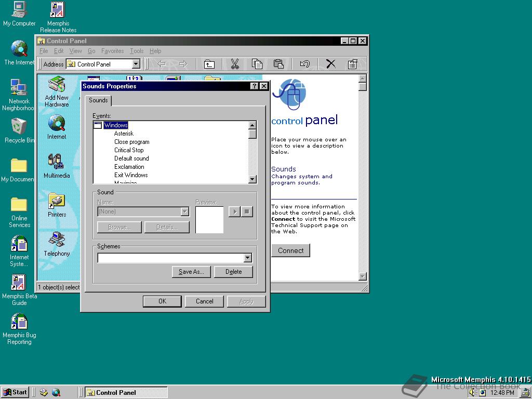Image resolution: width=532 pixels, height=399 pixels.
Task: Click the Delete X toolbar icon
Action: 331,64
